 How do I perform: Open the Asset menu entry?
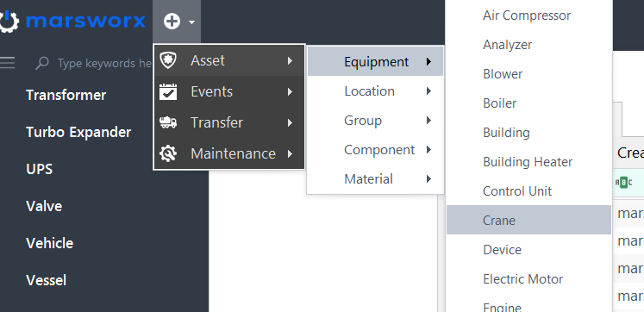pyautogui.click(x=229, y=60)
